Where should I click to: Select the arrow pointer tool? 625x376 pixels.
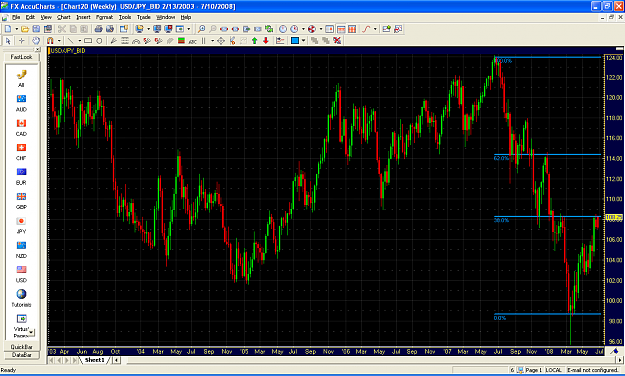pos(8,41)
